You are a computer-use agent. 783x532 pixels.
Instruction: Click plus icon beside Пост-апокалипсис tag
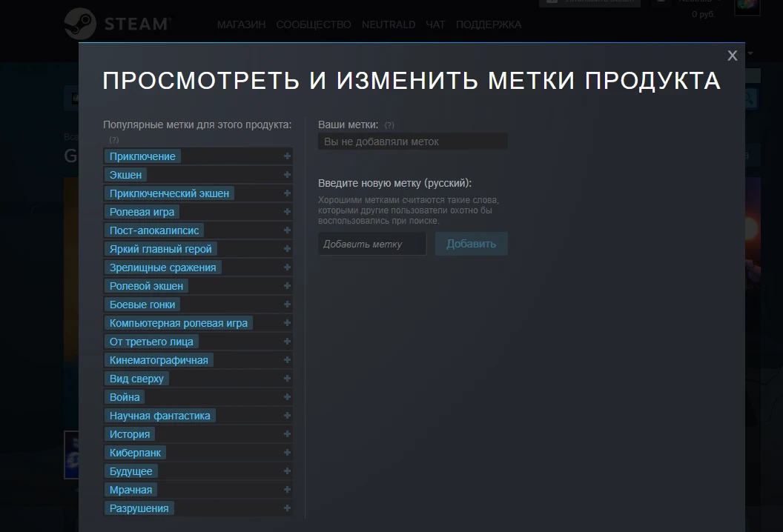(287, 230)
